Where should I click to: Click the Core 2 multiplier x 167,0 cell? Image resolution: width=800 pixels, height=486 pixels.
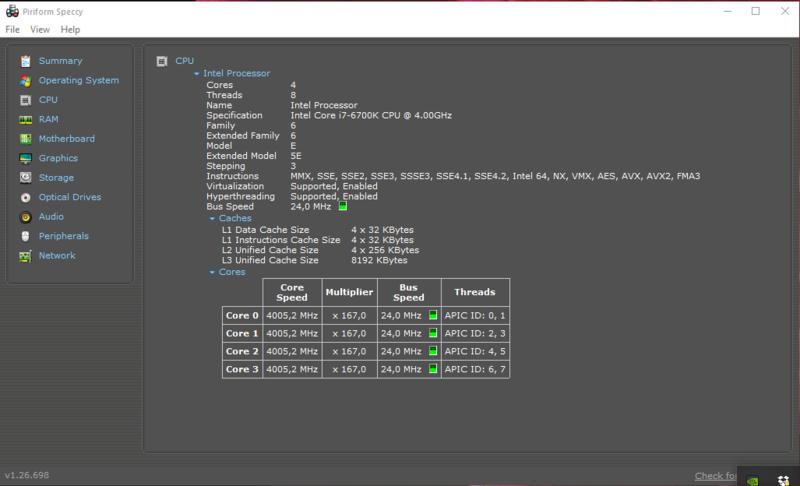pos(349,351)
